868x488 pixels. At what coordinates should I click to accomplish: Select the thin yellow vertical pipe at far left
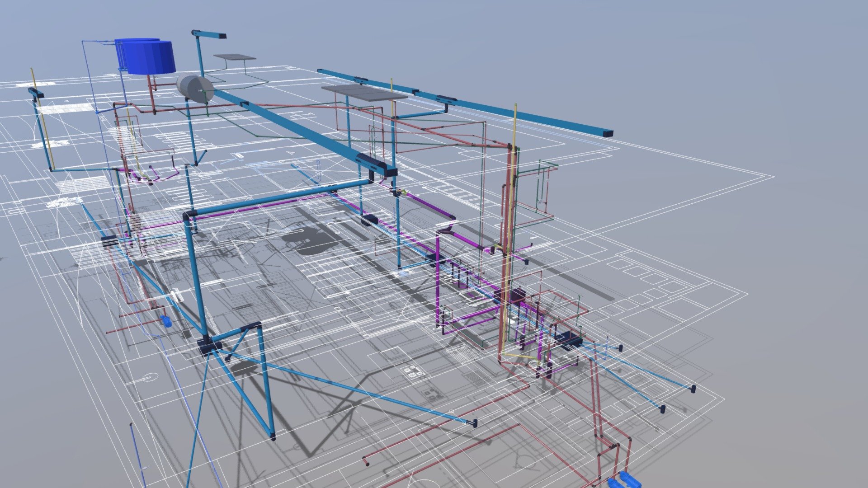pos(42,118)
